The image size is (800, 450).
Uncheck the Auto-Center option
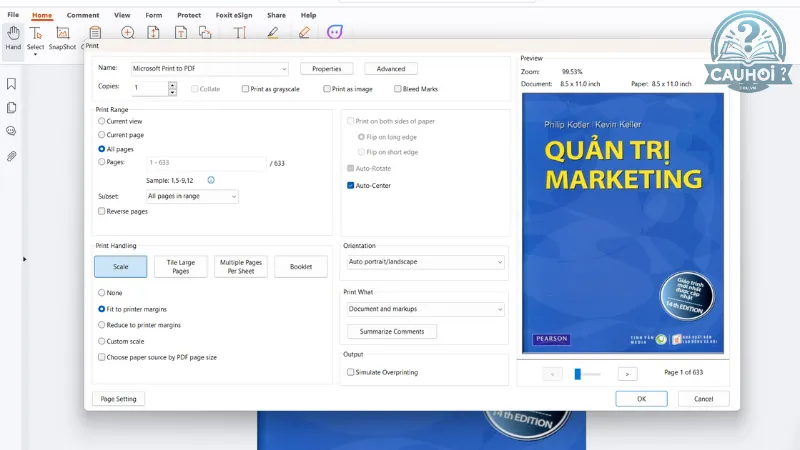click(351, 186)
